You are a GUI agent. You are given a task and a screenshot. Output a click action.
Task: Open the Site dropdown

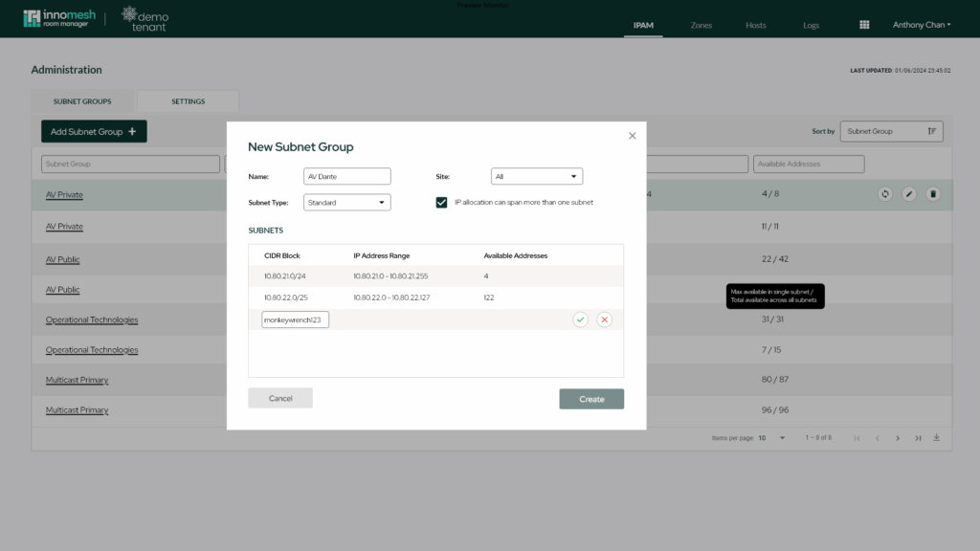point(536,176)
